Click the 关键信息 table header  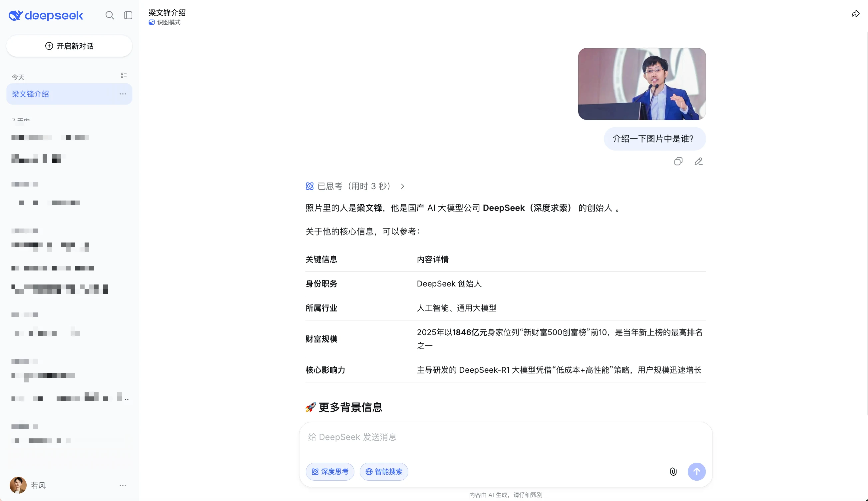(x=321, y=259)
